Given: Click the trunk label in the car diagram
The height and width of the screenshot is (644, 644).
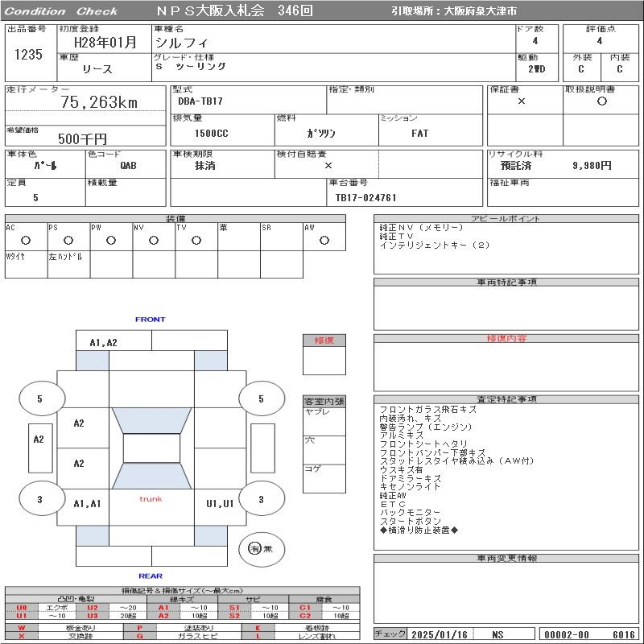Looking at the screenshot, I should (x=151, y=499).
